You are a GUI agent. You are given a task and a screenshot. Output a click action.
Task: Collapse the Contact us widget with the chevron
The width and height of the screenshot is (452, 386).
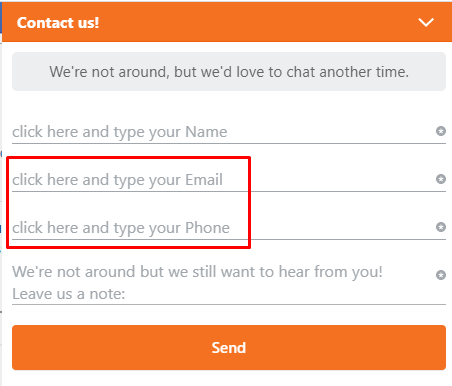[x=426, y=22]
